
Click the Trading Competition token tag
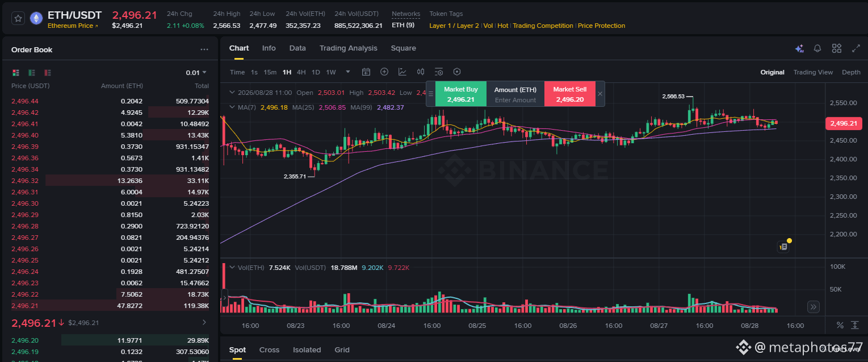[543, 26]
